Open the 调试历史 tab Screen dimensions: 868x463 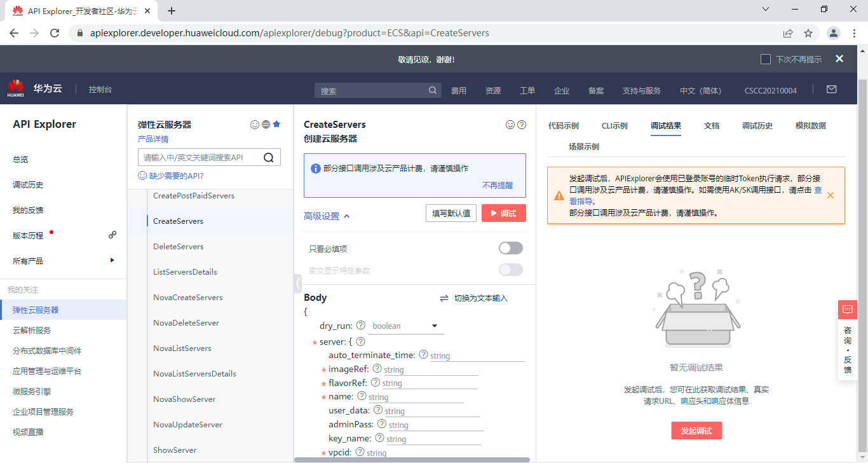coord(757,126)
